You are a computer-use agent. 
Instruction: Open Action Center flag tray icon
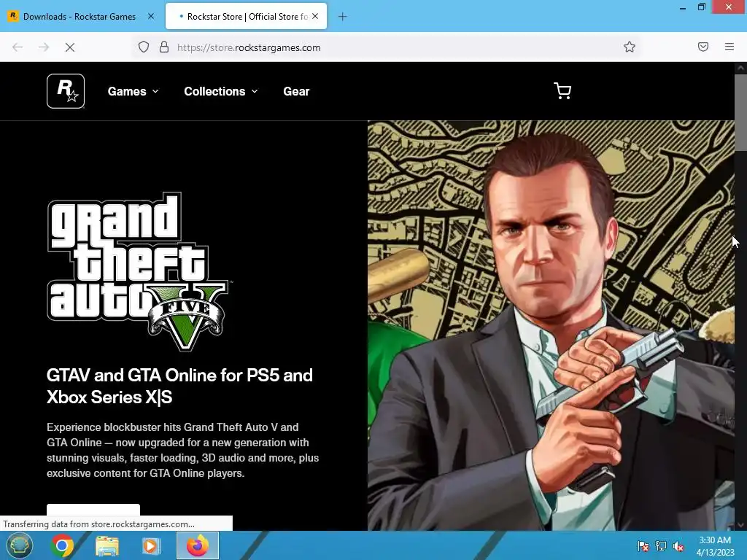pos(643,546)
